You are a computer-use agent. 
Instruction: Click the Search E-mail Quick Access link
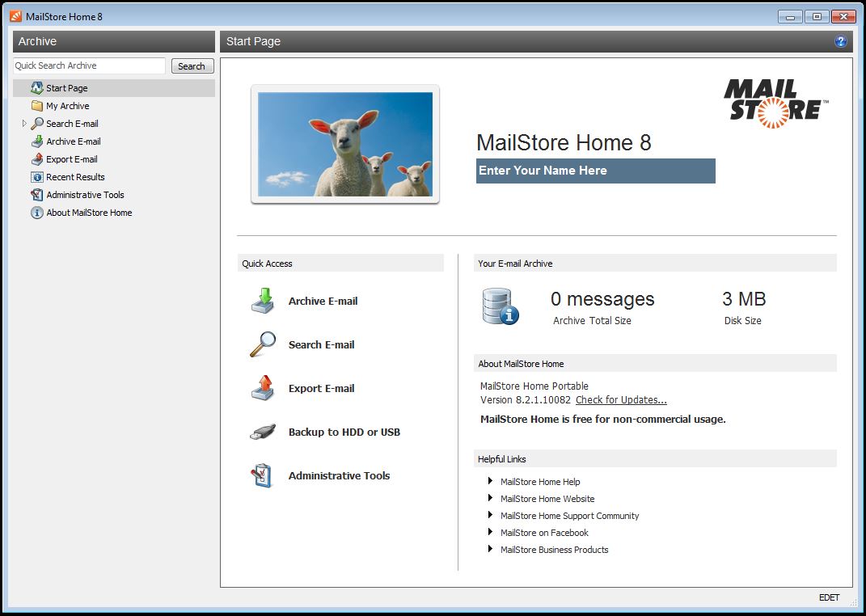(x=322, y=344)
